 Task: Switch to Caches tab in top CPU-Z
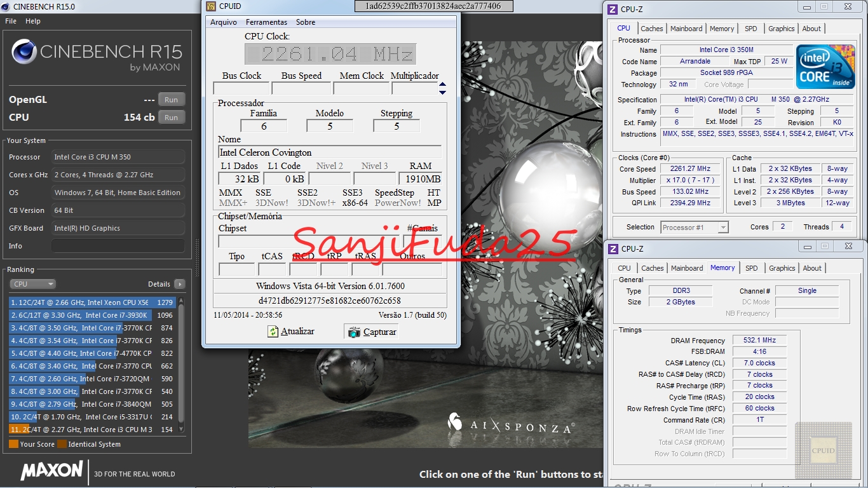[x=652, y=29]
